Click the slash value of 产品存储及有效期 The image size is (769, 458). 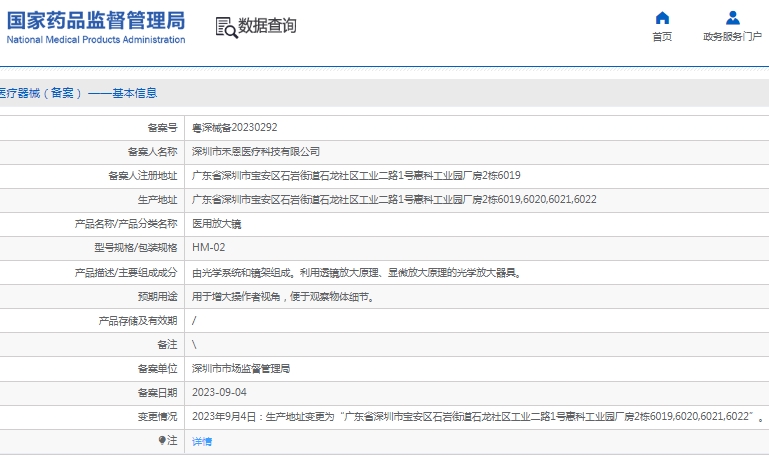tap(194, 320)
